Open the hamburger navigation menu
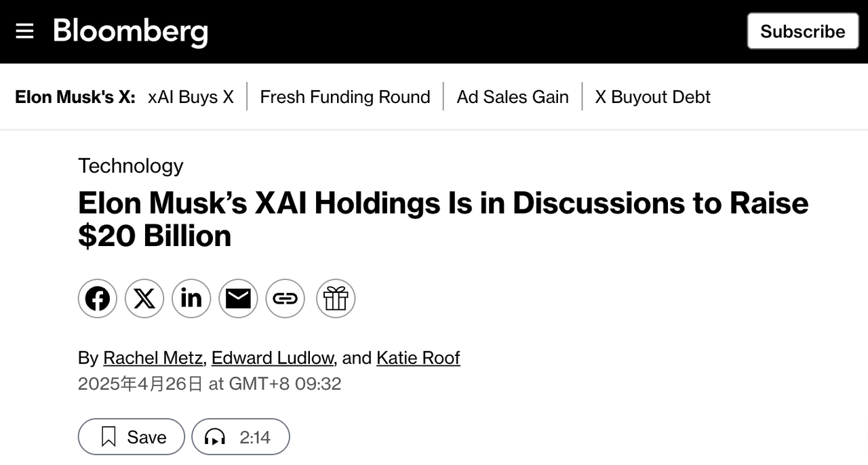Screen dimensions: 868x465 coord(24,31)
